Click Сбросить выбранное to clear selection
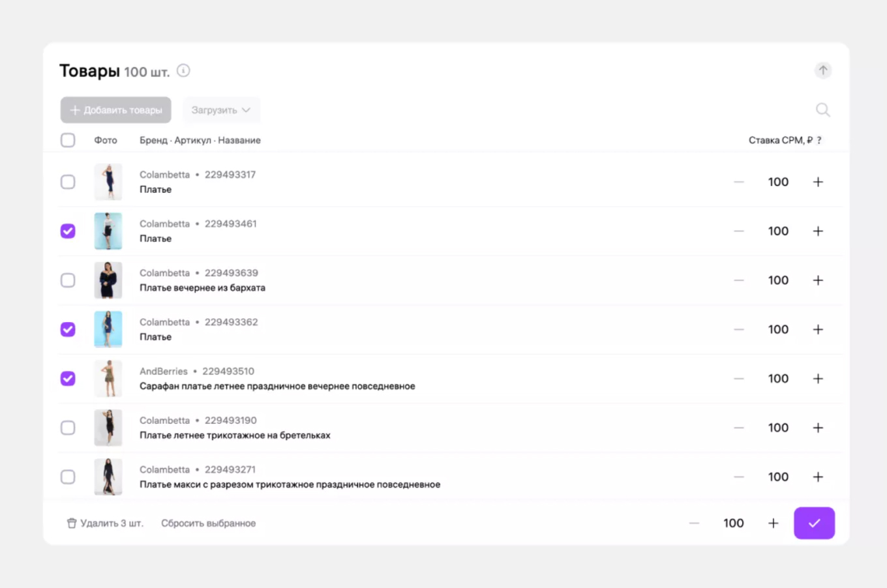Screen dimensions: 887x588 [209, 523]
